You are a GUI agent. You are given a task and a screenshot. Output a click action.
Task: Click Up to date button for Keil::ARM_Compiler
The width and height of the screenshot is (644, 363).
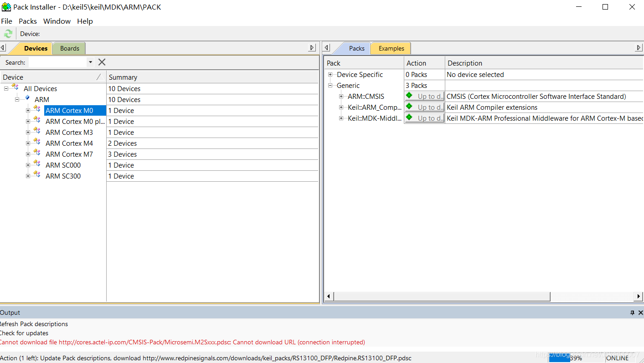424,107
